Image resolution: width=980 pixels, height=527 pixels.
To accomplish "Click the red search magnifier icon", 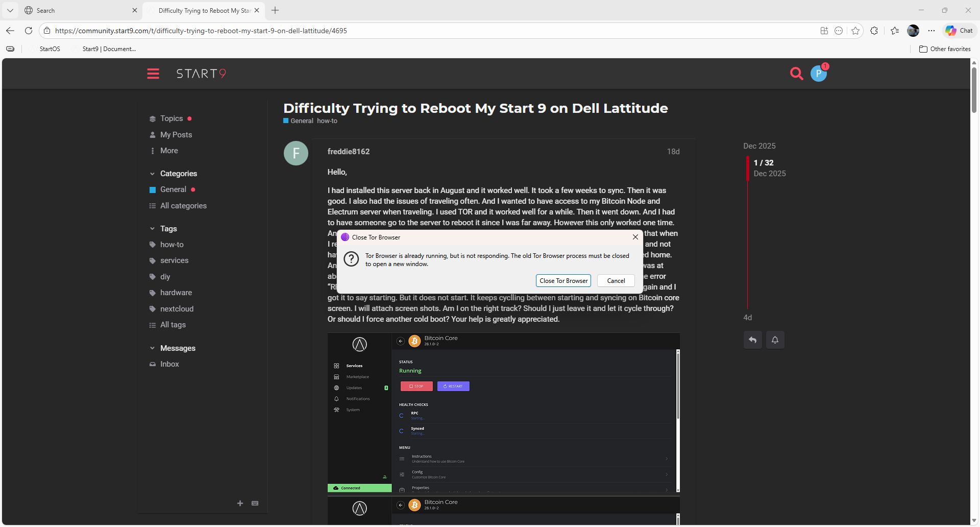I will click(796, 74).
